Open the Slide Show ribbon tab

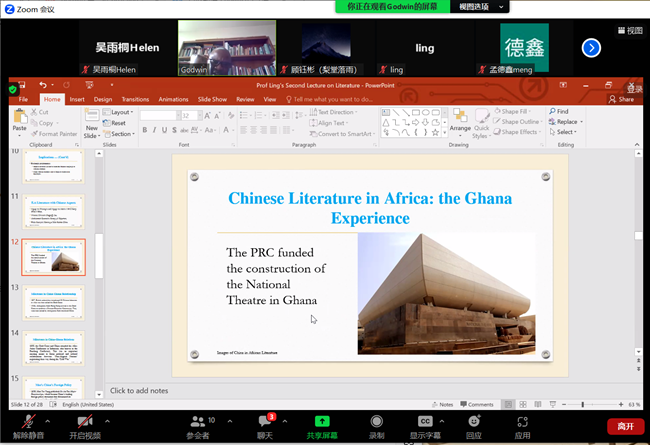pyautogui.click(x=212, y=99)
